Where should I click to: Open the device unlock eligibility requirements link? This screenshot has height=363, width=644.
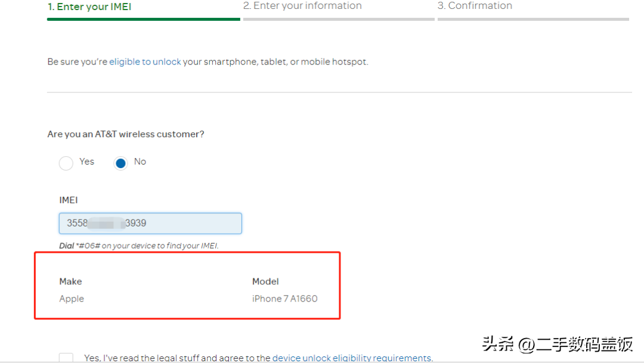[351, 358]
